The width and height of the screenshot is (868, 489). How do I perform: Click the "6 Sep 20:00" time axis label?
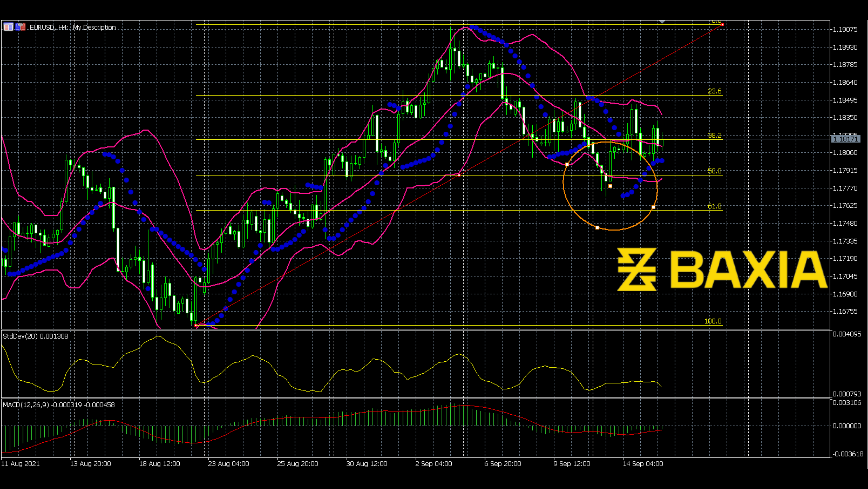click(503, 463)
